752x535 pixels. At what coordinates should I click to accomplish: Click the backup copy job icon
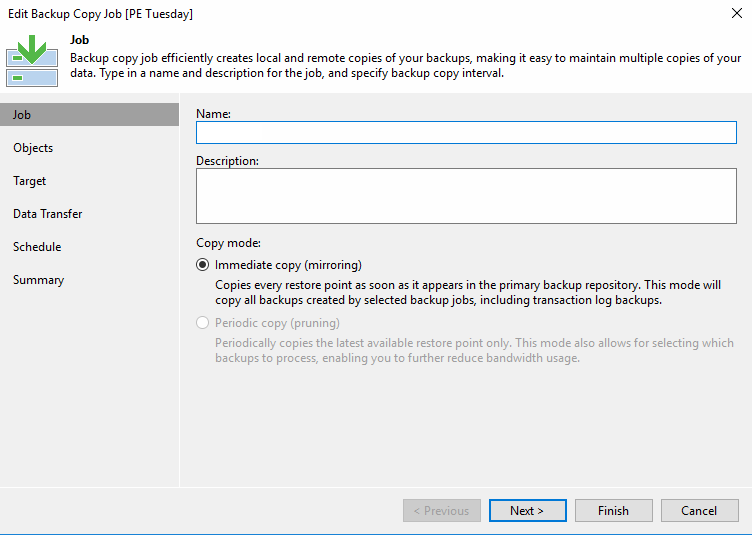coord(32,61)
